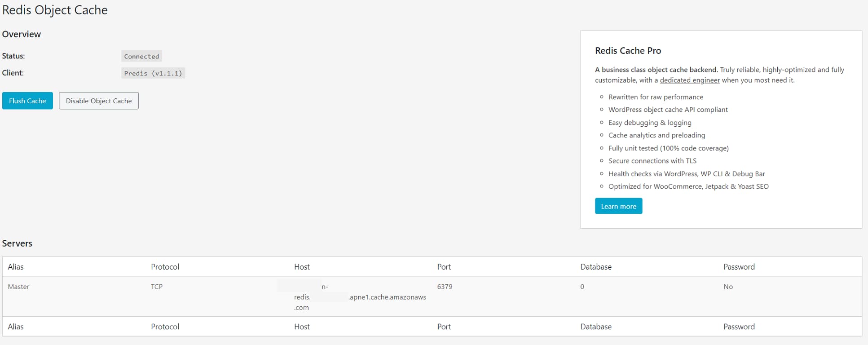The image size is (868, 345).
Task: Click the Port footer column label
Action: pyautogui.click(x=444, y=327)
